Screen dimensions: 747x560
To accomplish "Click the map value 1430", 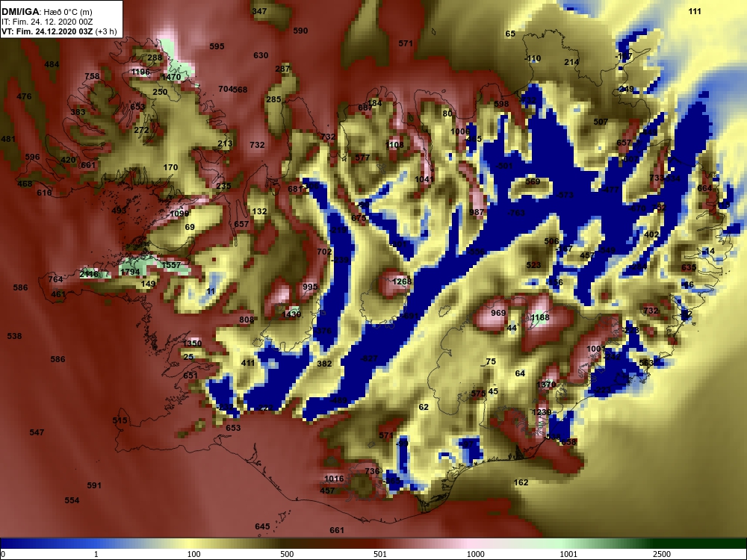I will [291, 314].
